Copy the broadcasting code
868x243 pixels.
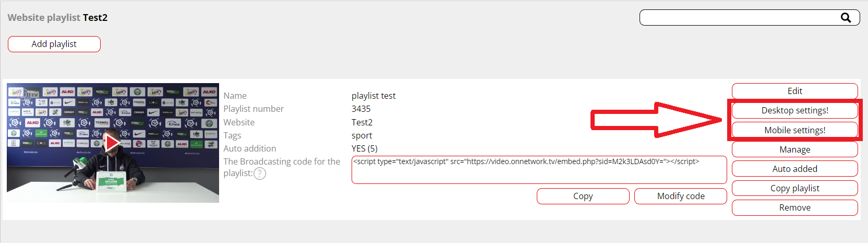583,196
